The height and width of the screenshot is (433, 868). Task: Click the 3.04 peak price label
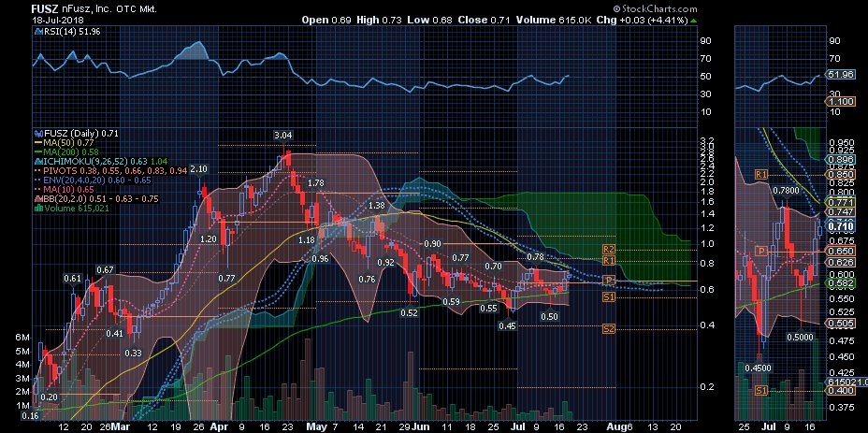click(x=282, y=135)
